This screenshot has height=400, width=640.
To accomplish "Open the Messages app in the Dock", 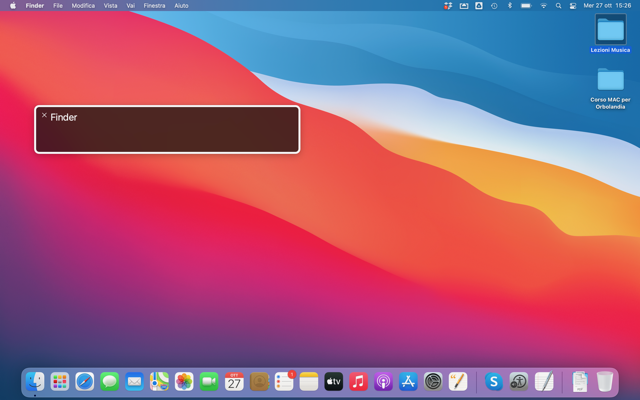I will pos(110,382).
